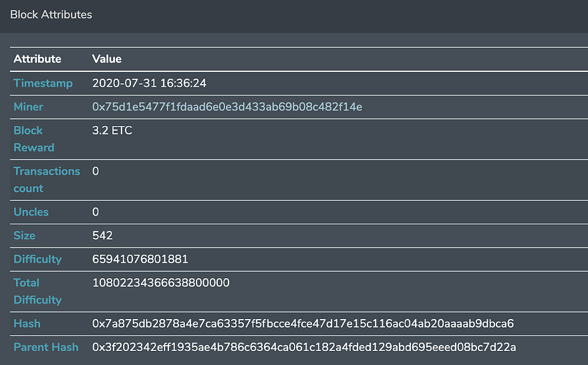Click the Block Attributes panel header
588x365 pixels.
pyautogui.click(x=294, y=15)
